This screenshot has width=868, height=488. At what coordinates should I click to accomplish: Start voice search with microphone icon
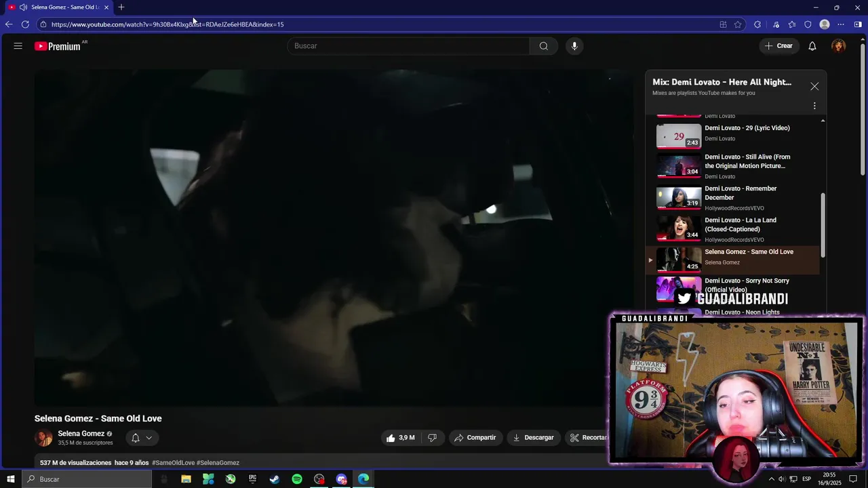(x=574, y=46)
